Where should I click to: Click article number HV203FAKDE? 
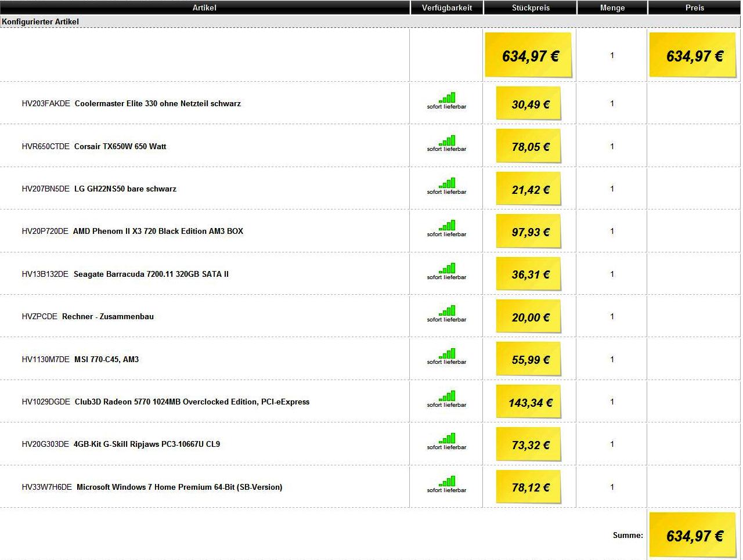click(46, 103)
